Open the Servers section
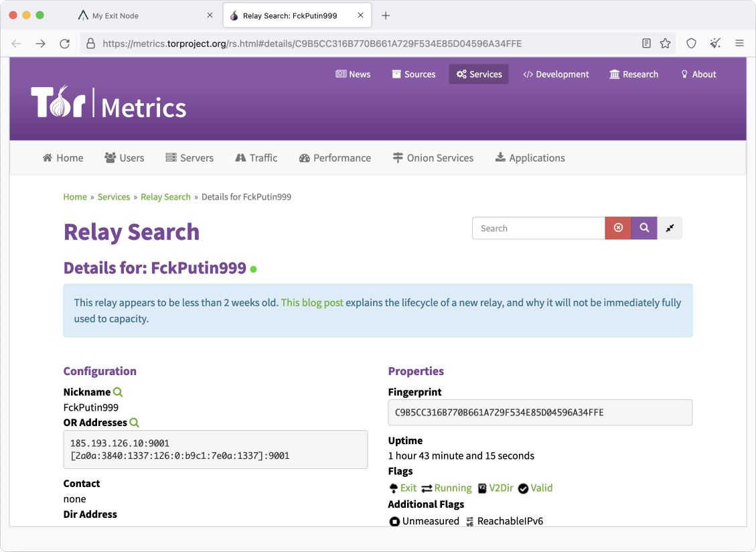Screen dimensions: 756x552 190,158
